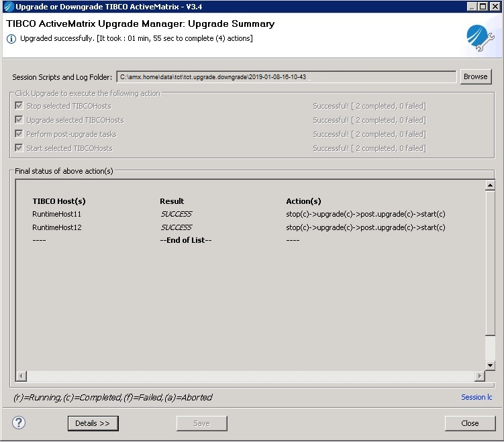Click the title bar X close button
The height and width of the screenshot is (442, 504).
495,7
